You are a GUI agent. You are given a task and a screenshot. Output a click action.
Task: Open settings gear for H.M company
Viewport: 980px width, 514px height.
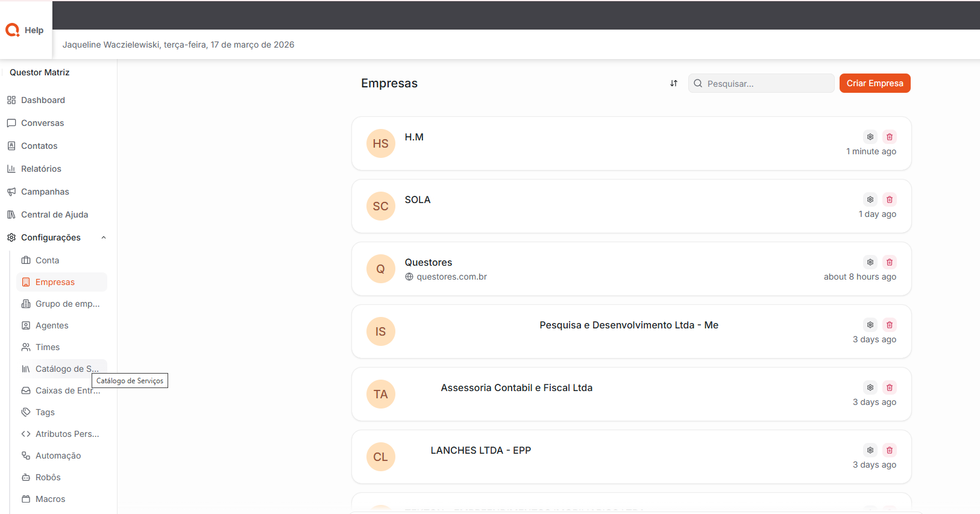coord(870,137)
